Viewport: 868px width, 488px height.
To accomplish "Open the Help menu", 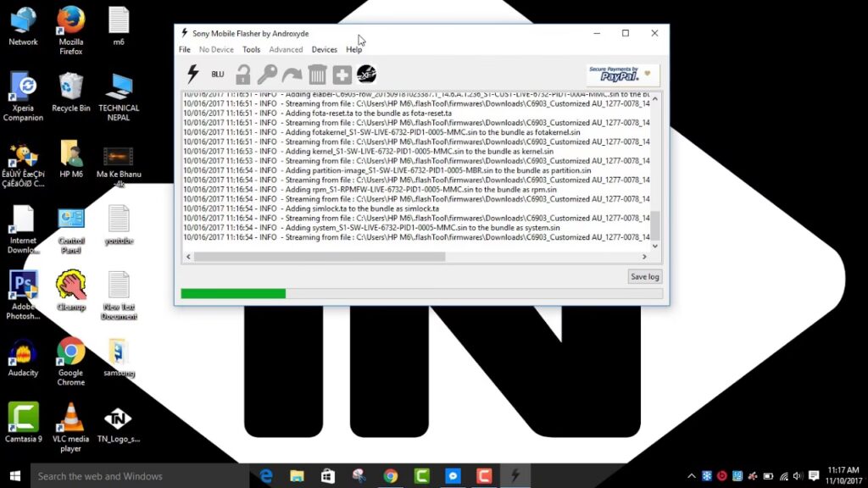I will click(353, 50).
